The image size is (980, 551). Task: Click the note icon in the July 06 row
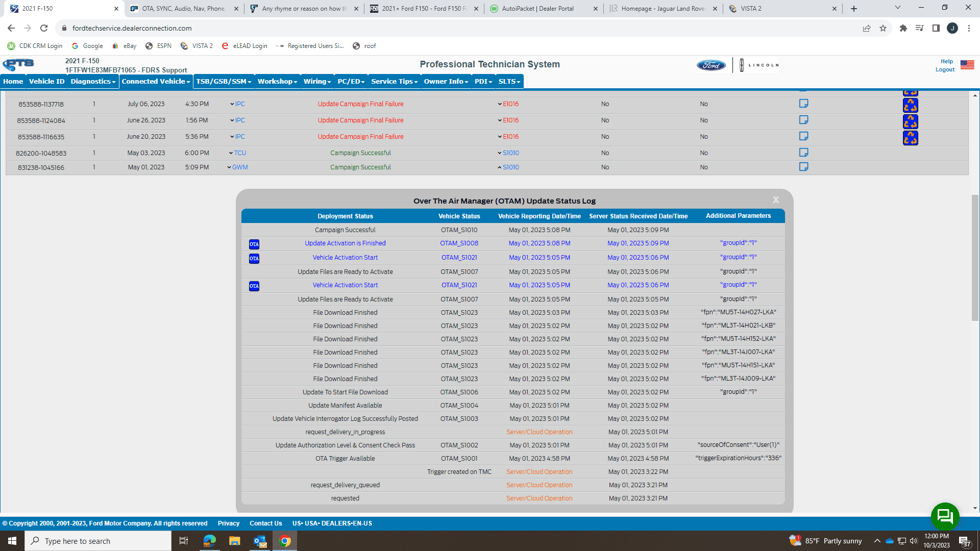803,104
